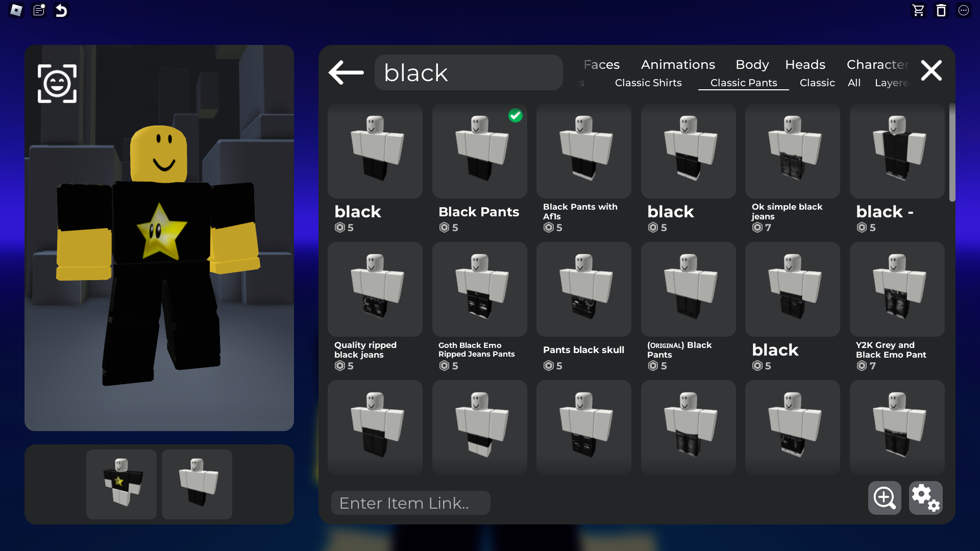Viewport: 980px width, 551px height.
Task: Click the notes list icon in top bar
Action: pyautogui.click(x=39, y=10)
